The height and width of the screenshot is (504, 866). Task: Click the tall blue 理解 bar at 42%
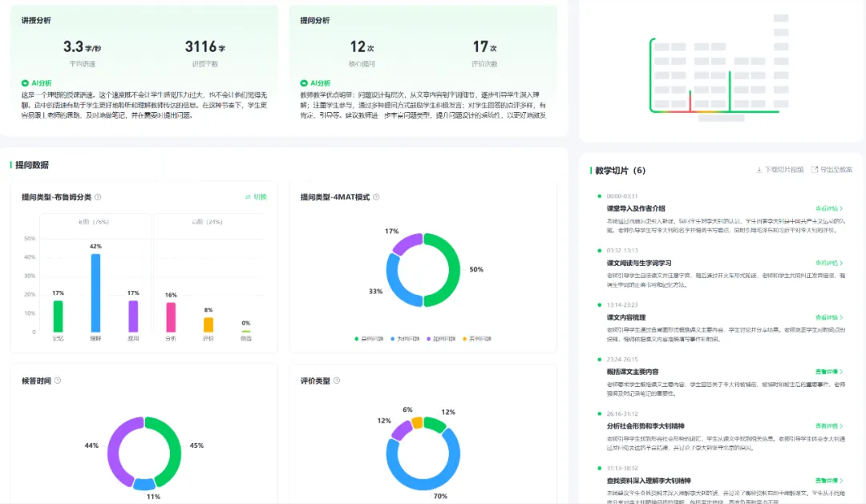[96, 292]
